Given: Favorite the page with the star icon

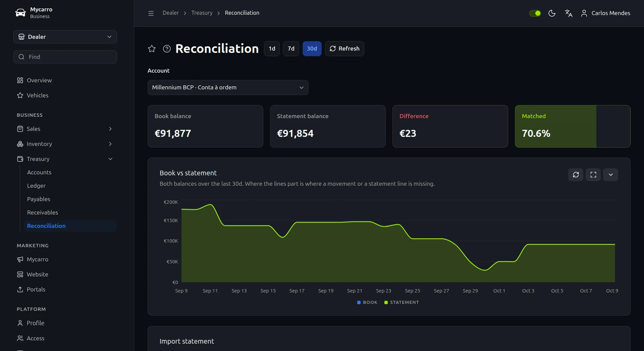Looking at the screenshot, I should [152, 49].
